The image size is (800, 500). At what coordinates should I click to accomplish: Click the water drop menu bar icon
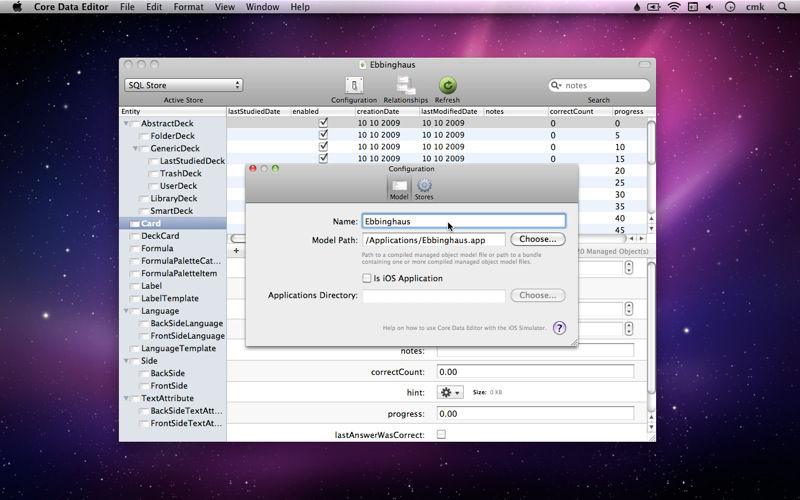tap(637, 7)
